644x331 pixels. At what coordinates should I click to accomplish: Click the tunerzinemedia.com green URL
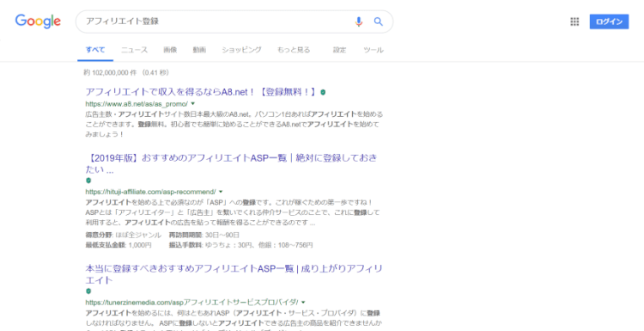(x=191, y=303)
